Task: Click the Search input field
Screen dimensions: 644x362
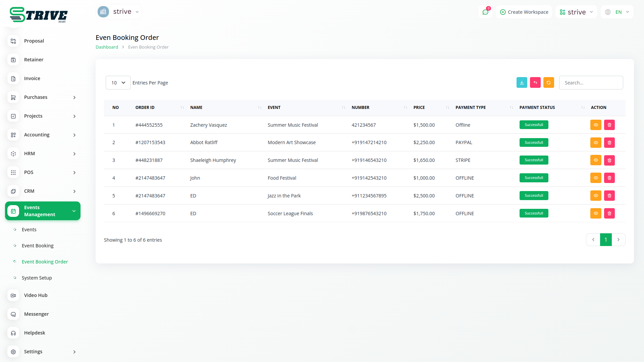Action: point(591,83)
